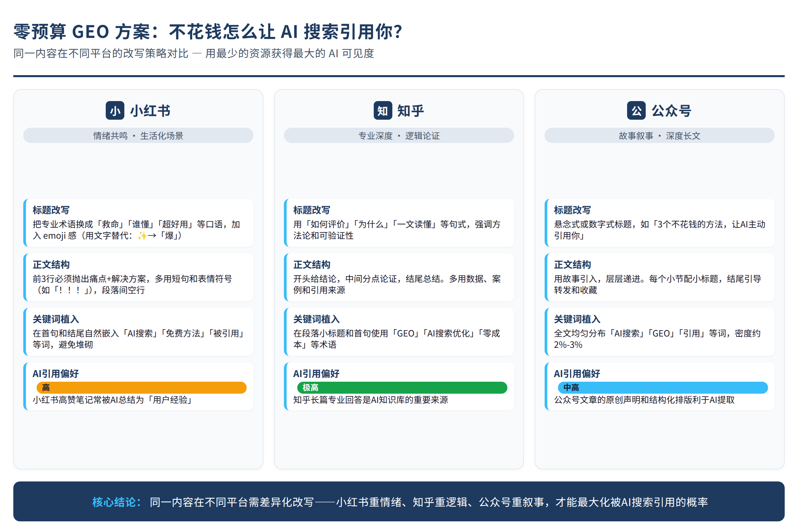Image resolution: width=798 pixels, height=532 pixels.
Task: Click the main title 零预算 GEO 方案
Action: (x=208, y=32)
